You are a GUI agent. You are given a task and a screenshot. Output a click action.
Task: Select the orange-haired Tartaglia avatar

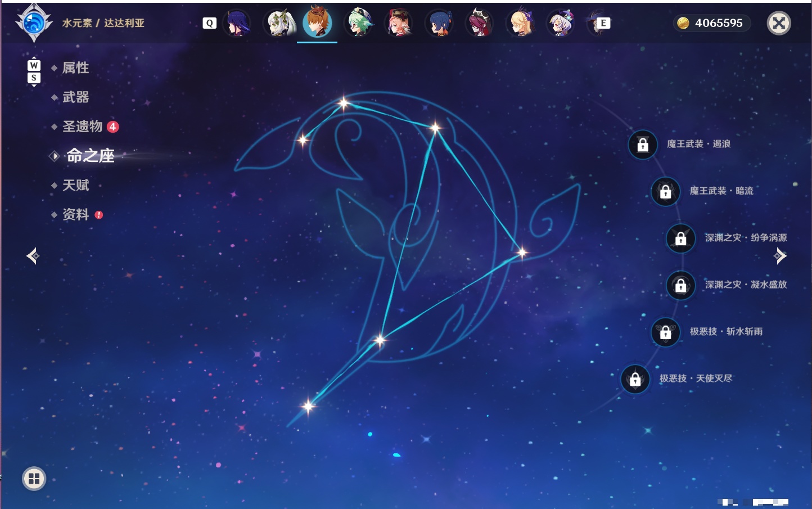pyautogui.click(x=318, y=22)
